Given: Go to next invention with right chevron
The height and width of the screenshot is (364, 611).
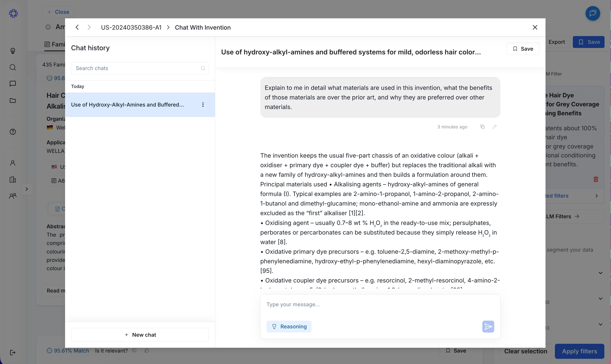Looking at the screenshot, I should tap(89, 27).
